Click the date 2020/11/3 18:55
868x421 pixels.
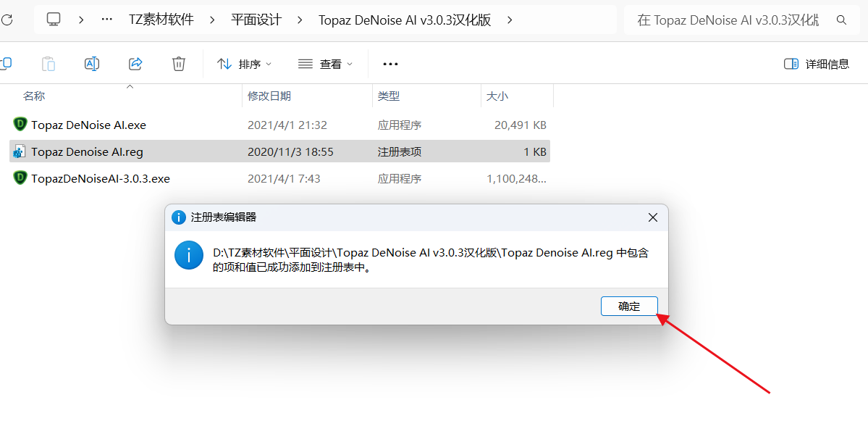tap(290, 151)
